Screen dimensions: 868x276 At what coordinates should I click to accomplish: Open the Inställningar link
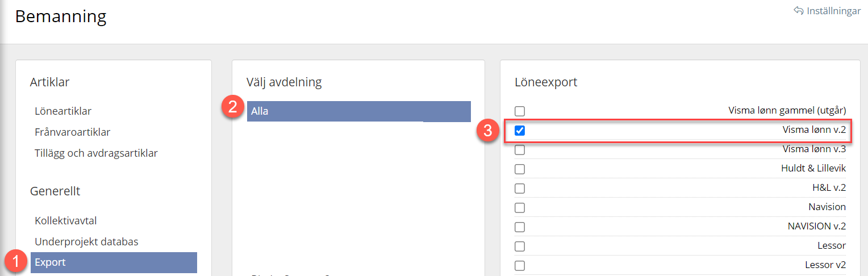click(x=833, y=11)
